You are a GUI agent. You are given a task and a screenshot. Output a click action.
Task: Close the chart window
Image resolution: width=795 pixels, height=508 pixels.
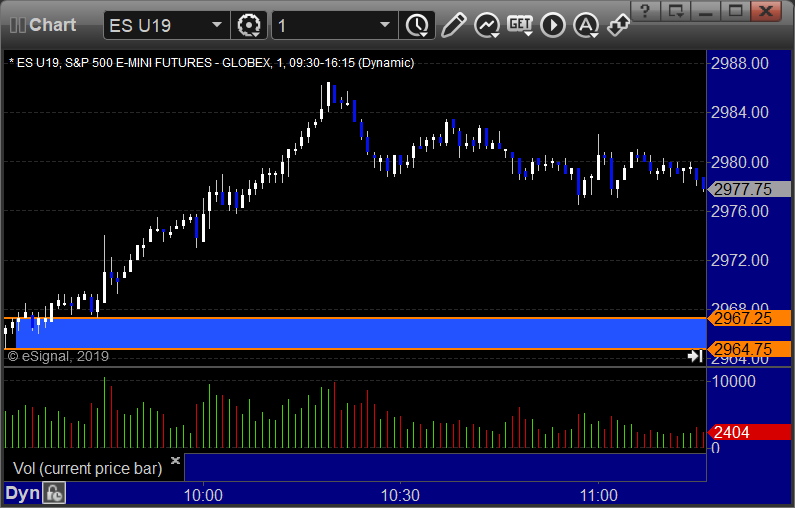[766, 10]
